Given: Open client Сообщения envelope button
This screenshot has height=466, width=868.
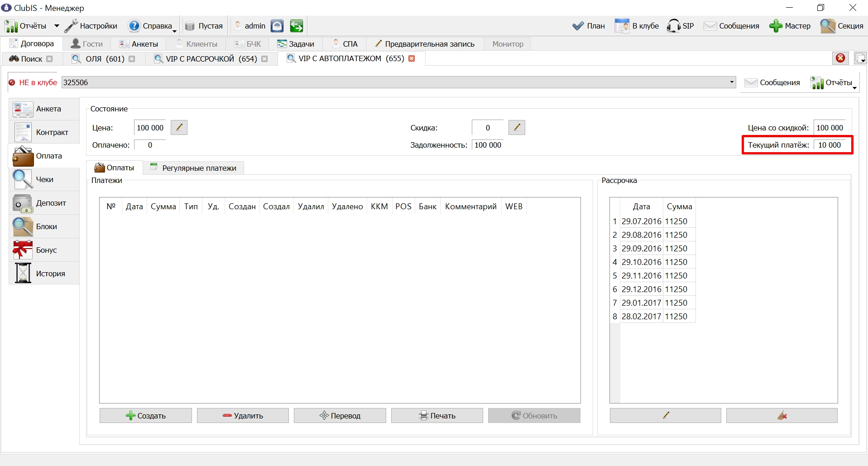Looking at the screenshot, I should click(772, 82).
